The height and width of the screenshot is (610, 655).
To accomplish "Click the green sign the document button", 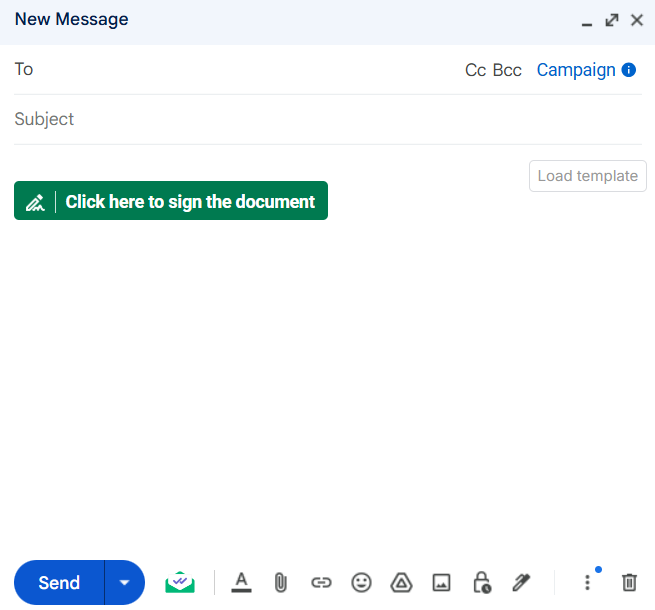I will click(171, 201).
